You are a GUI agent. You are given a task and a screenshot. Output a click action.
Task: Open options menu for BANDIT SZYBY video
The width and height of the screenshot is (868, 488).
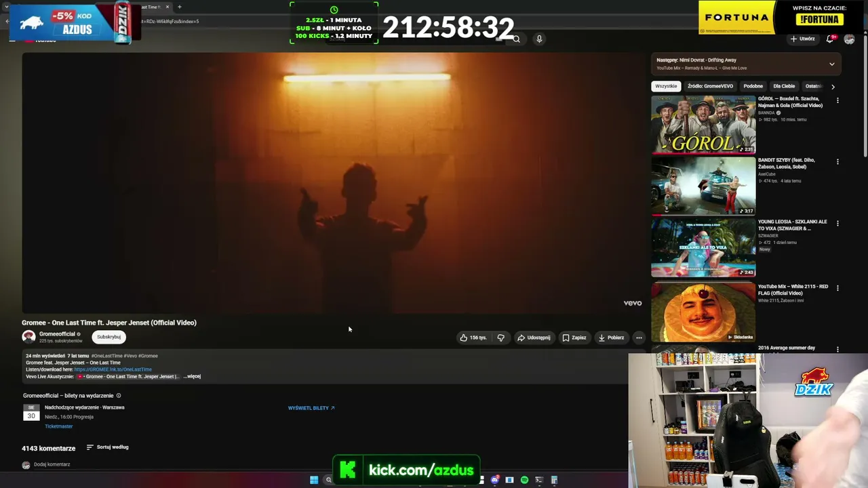[x=837, y=162]
